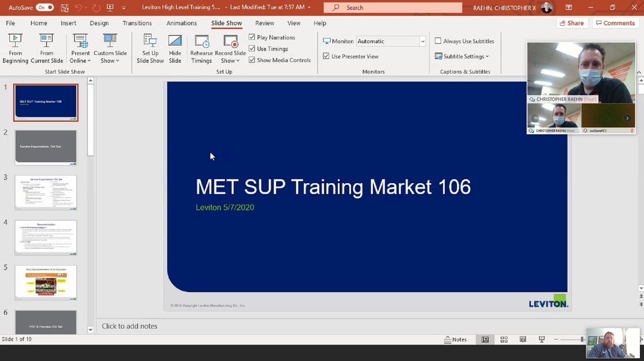The image size is (644, 361).
Task: Start show From Current Slide
Action: coord(47,48)
